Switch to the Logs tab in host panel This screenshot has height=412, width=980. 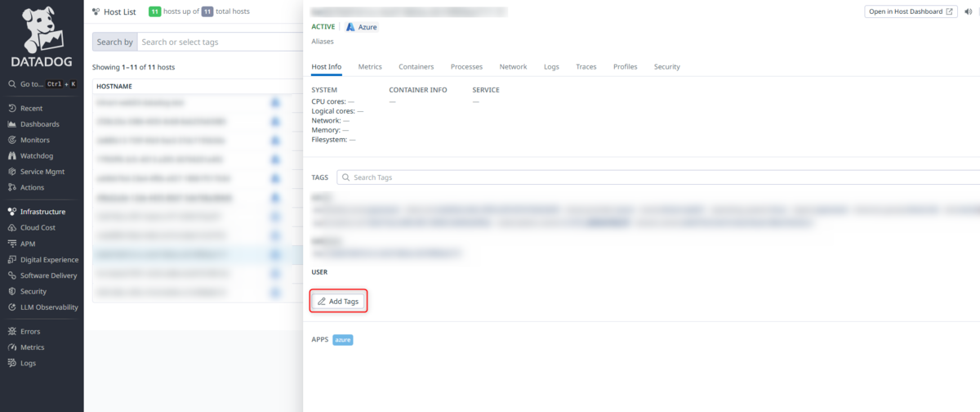tap(551, 66)
